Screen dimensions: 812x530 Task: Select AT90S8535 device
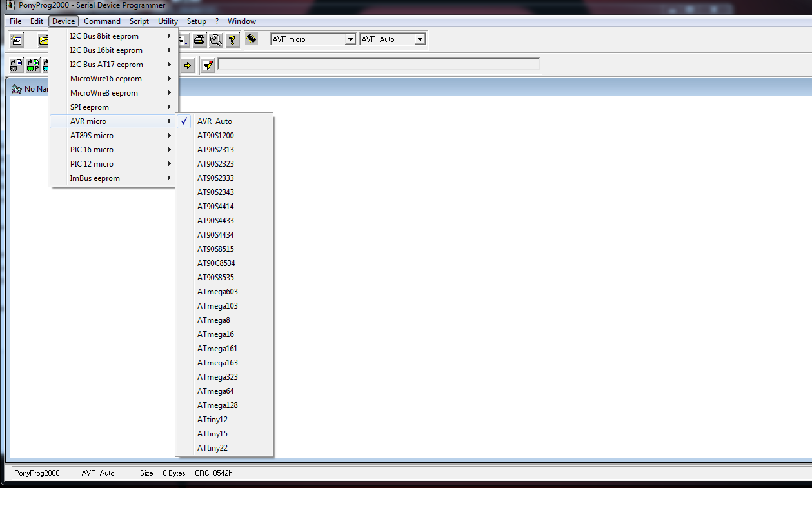pos(224,278)
